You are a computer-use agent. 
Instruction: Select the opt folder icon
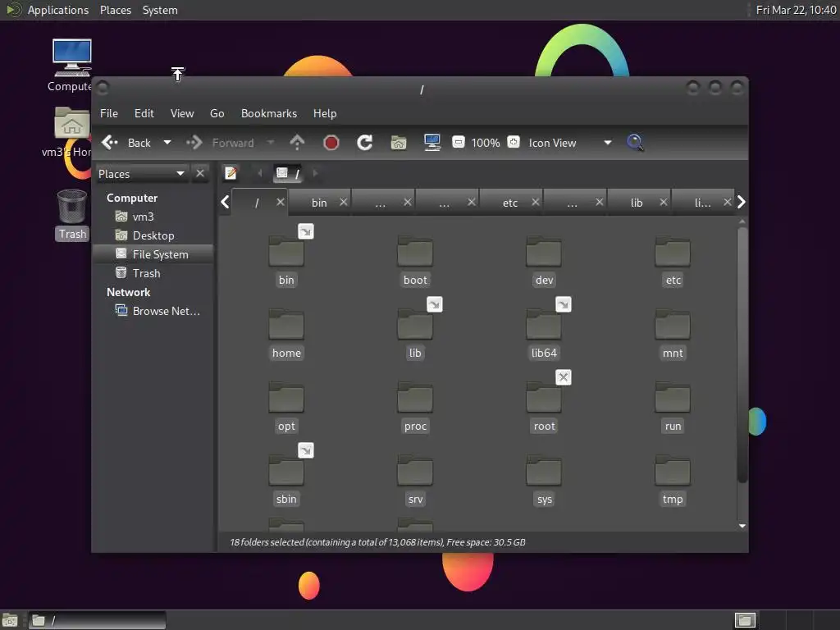tap(286, 398)
